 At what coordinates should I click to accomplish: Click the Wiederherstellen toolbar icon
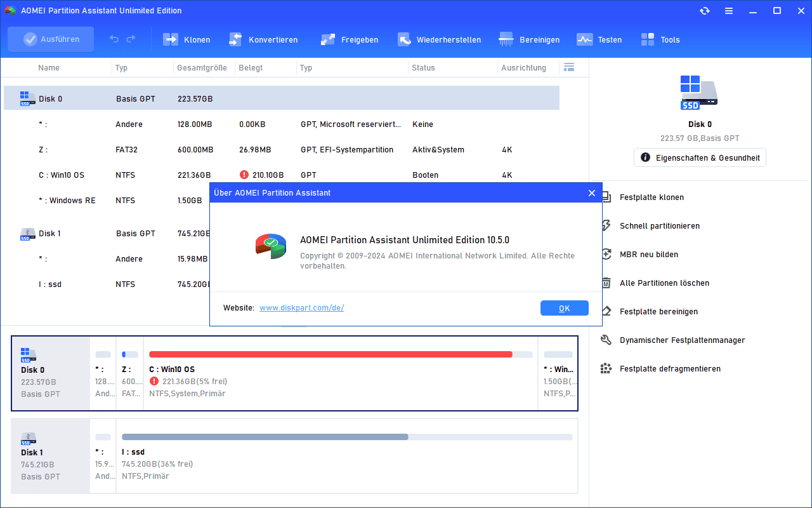tap(405, 39)
